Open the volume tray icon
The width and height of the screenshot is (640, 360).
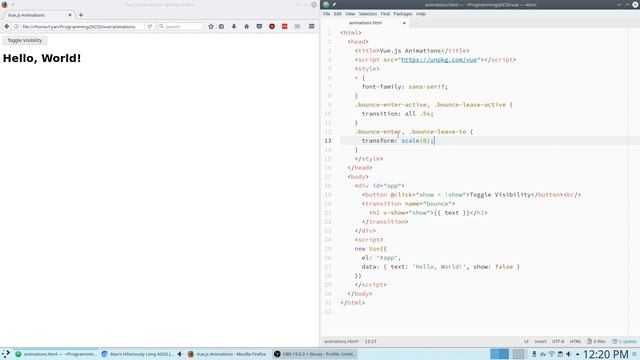[568, 354]
